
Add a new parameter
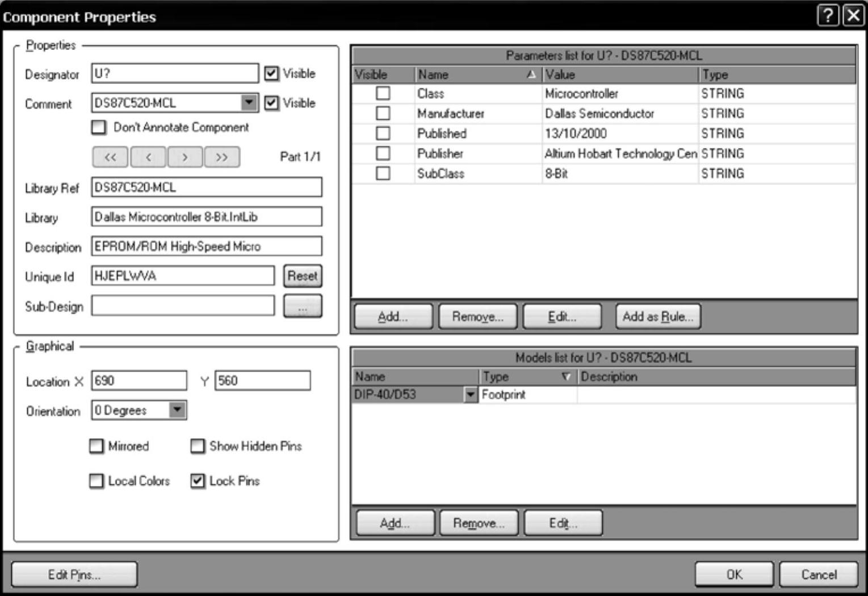393,317
